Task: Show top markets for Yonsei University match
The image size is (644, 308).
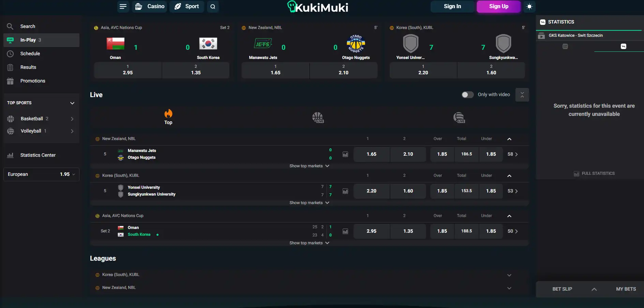Action: pyautogui.click(x=309, y=203)
